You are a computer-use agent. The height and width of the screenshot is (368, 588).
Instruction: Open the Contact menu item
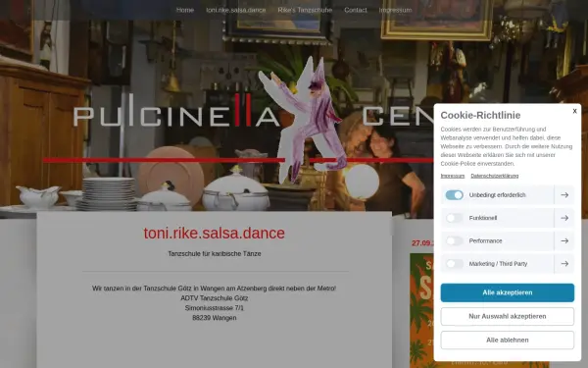tap(356, 10)
